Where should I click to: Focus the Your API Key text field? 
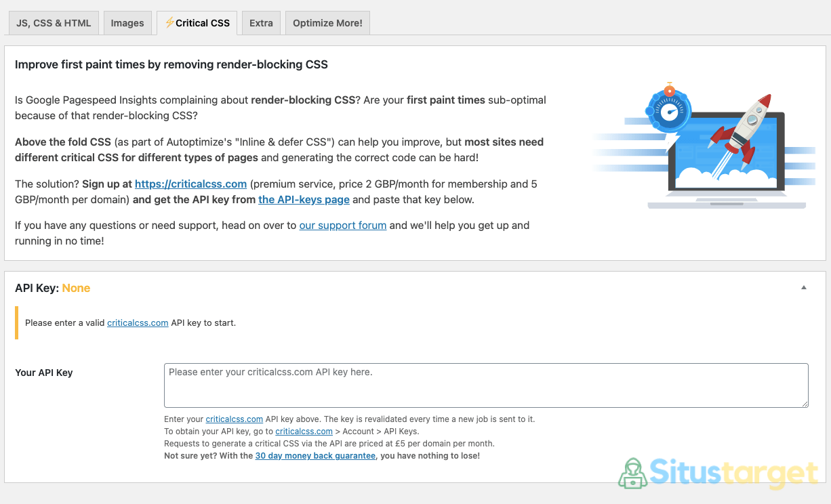click(x=486, y=385)
